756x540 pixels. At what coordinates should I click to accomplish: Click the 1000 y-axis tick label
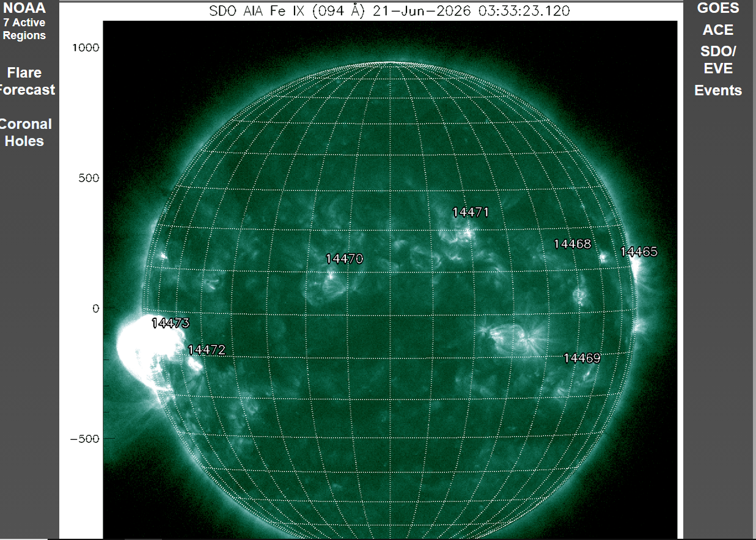coord(86,48)
